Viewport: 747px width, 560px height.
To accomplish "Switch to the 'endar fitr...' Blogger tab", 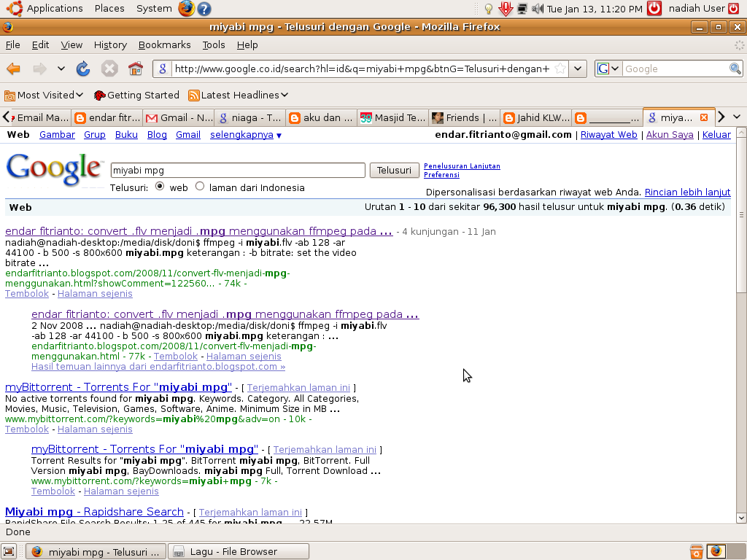I will [107, 117].
